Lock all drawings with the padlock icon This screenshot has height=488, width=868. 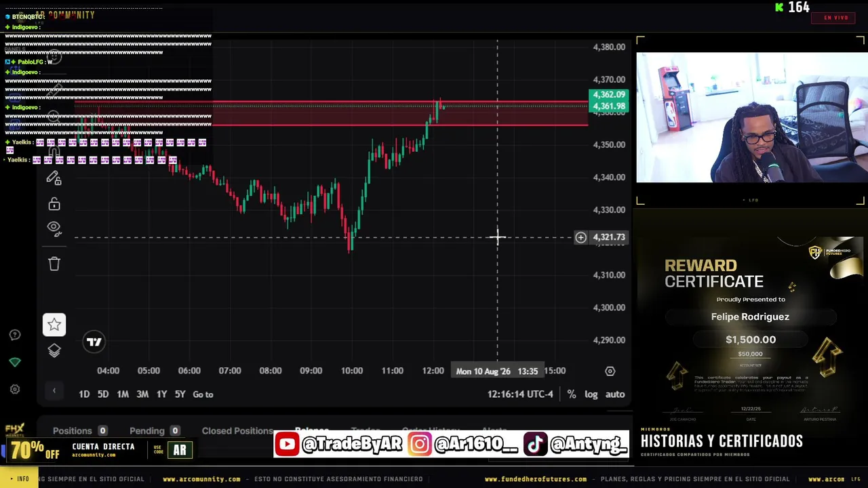click(x=54, y=203)
